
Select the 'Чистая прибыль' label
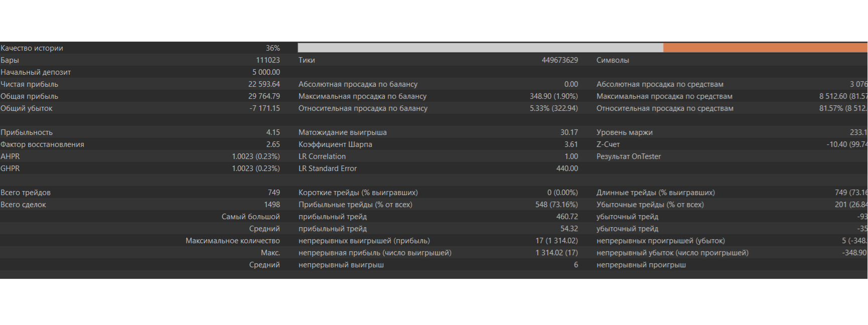tap(29, 84)
